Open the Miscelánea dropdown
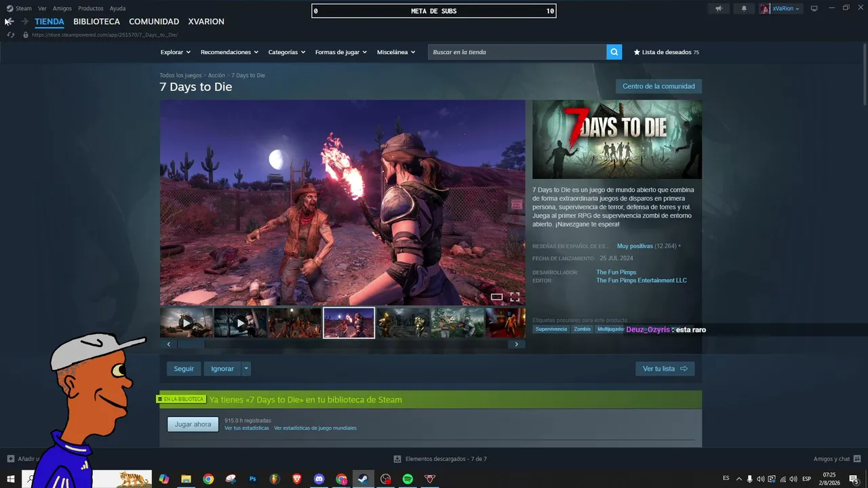This screenshot has width=868, height=488. 396,52
